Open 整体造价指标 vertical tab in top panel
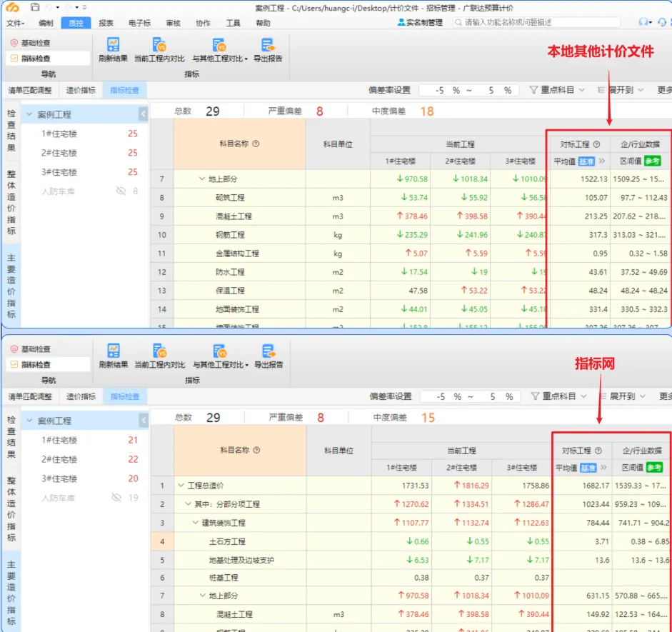 pyautogui.click(x=11, y=202)
